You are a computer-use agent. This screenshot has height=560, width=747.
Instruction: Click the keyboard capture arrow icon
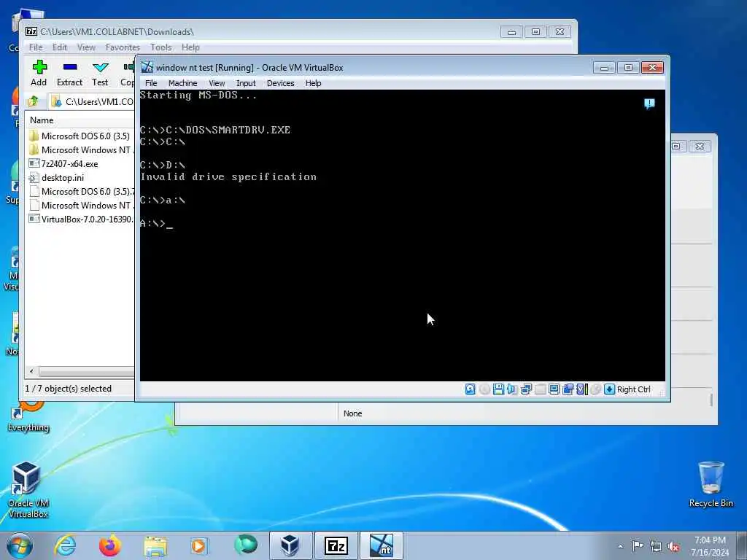pos(609,389)
